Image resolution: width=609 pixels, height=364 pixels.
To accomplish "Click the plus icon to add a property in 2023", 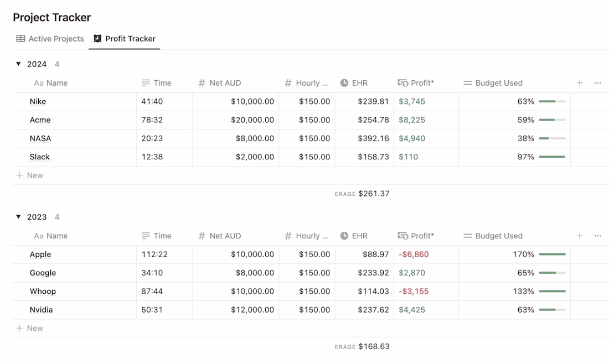I will pos(580,236).
